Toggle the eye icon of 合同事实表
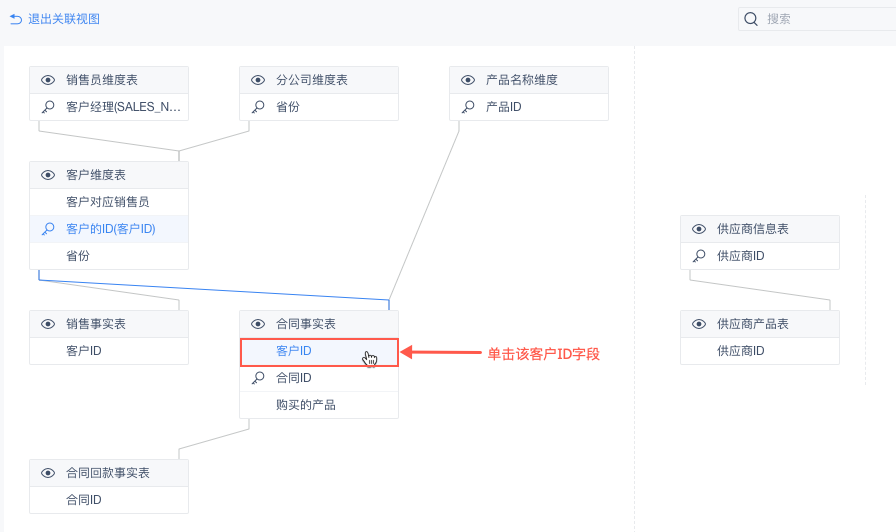 click(x=258, y=324)
